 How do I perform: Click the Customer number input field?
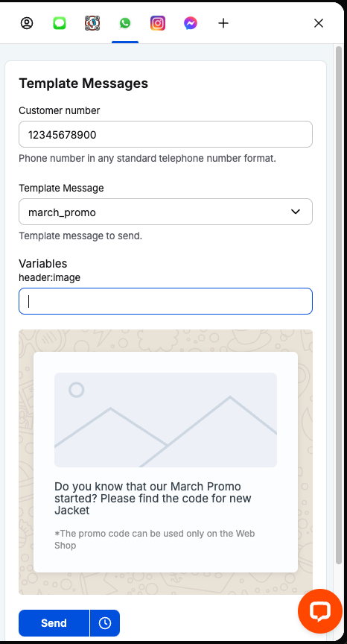166,134
